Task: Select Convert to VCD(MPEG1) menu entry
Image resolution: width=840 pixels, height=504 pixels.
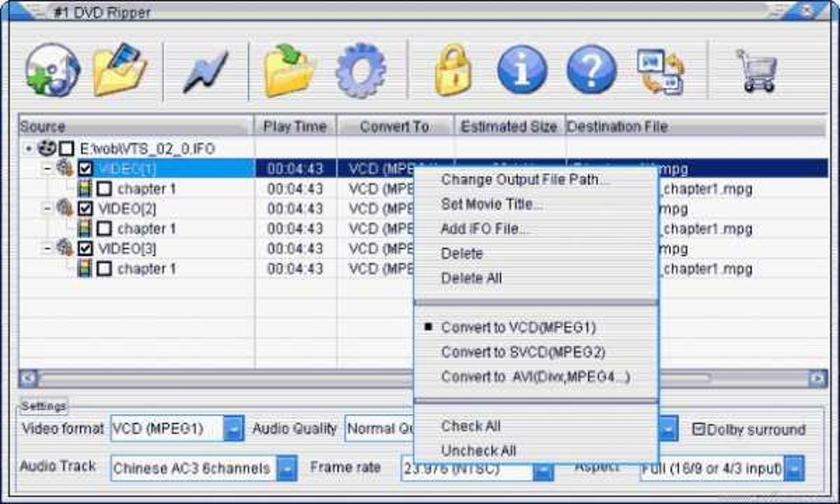Action: (x=536, y=327)
